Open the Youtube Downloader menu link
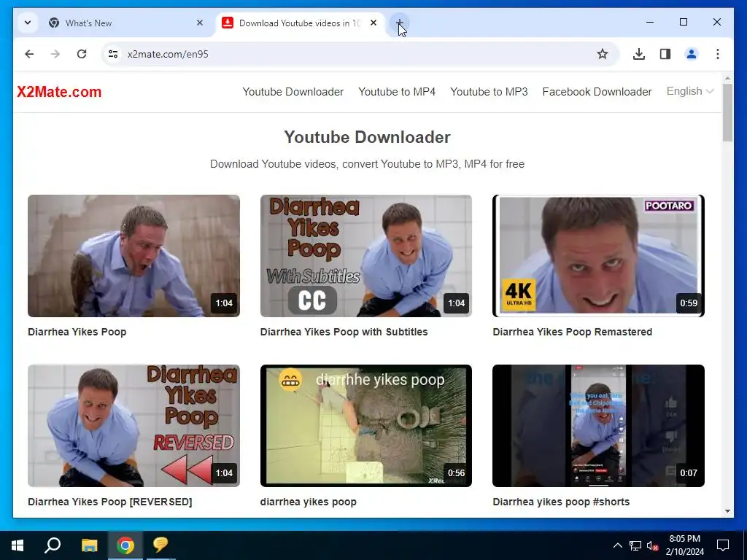Viewport: 747px width, 560px height. click(x=293, y=92)
